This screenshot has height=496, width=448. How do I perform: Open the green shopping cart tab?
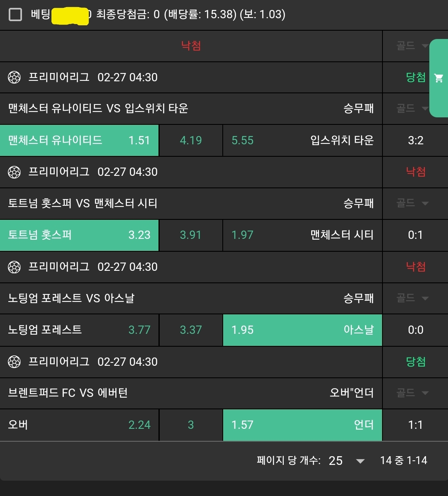tap(438, 78)
